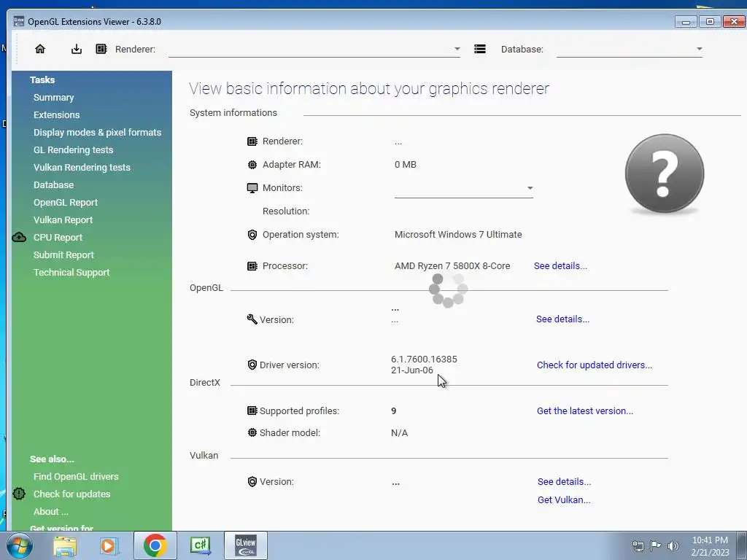Screen dimensions: 747x560
Task: Click See details next to Processor
Action: pyautogui.click(x=560, y=266)
